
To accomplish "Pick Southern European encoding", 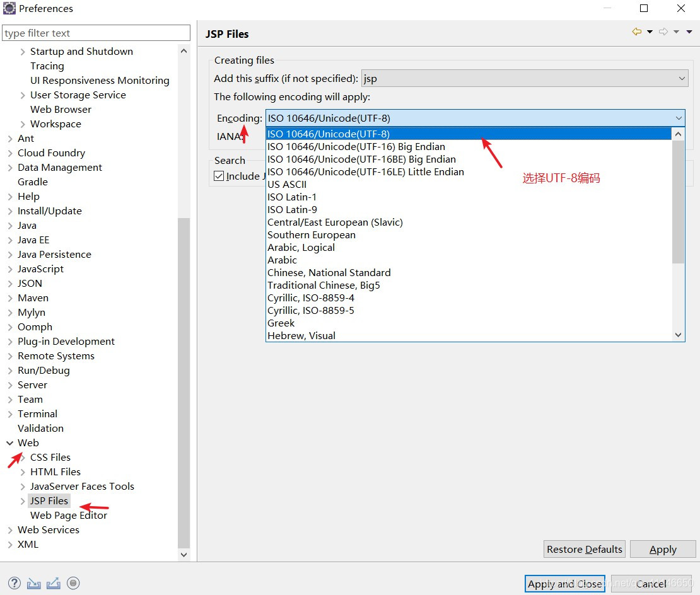I will point(469,235).
